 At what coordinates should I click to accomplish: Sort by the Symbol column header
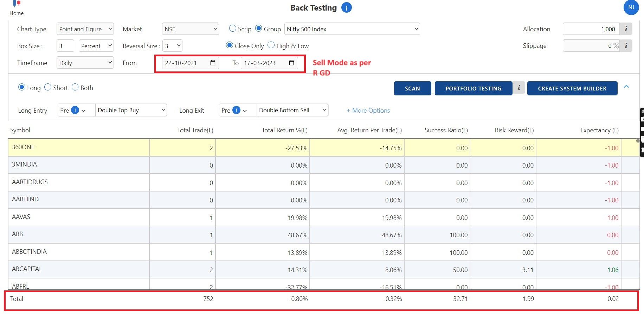(x=20, y=130)
